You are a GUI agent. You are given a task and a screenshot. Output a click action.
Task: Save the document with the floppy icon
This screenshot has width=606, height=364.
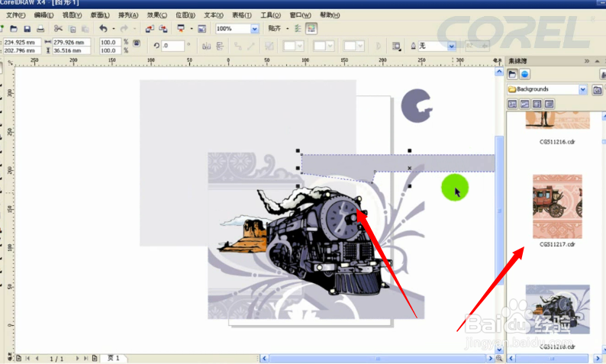pyautogui.click(x=27, y=28)
